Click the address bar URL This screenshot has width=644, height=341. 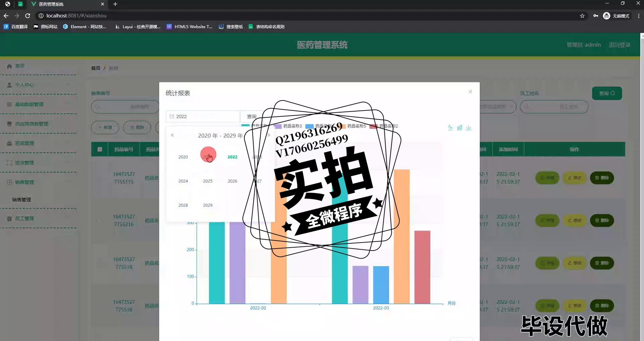76,16
